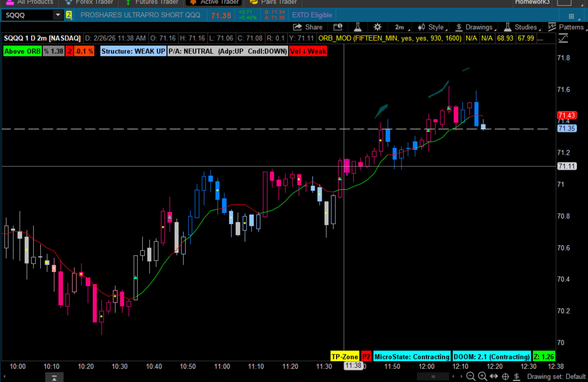Click the dollar drawing tools icon
Image resolution: width=588 pixels, height=382 pixels.
tap(516, 377)
